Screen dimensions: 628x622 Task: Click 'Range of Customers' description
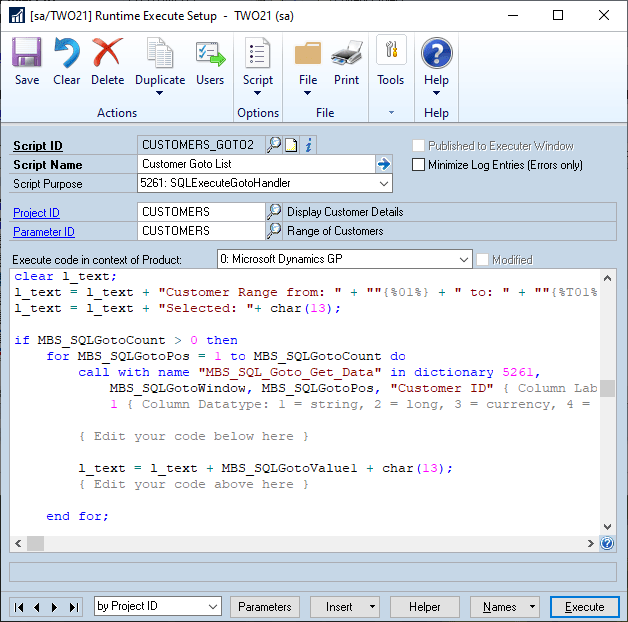coord(335,231)
